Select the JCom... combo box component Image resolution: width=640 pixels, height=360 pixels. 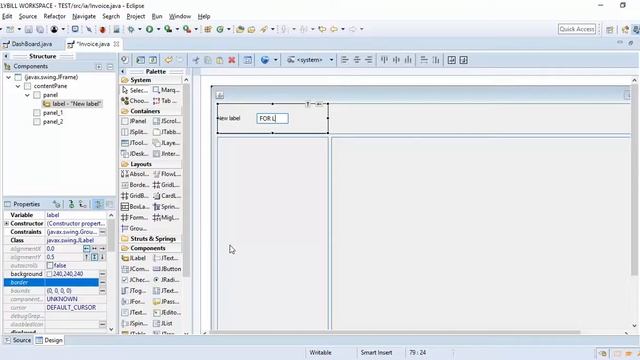[x=135, y=269]
